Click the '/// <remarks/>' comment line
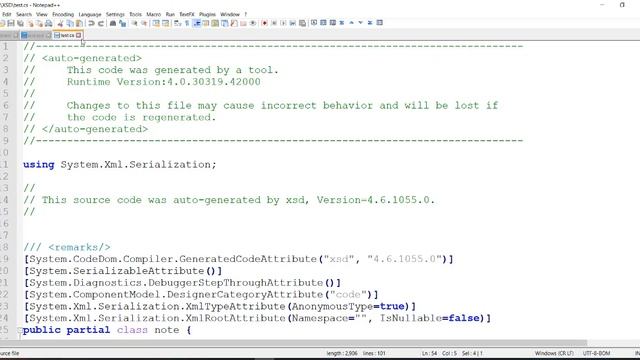Viewport: 640px width, 360px height. click(x=67, y=247)
